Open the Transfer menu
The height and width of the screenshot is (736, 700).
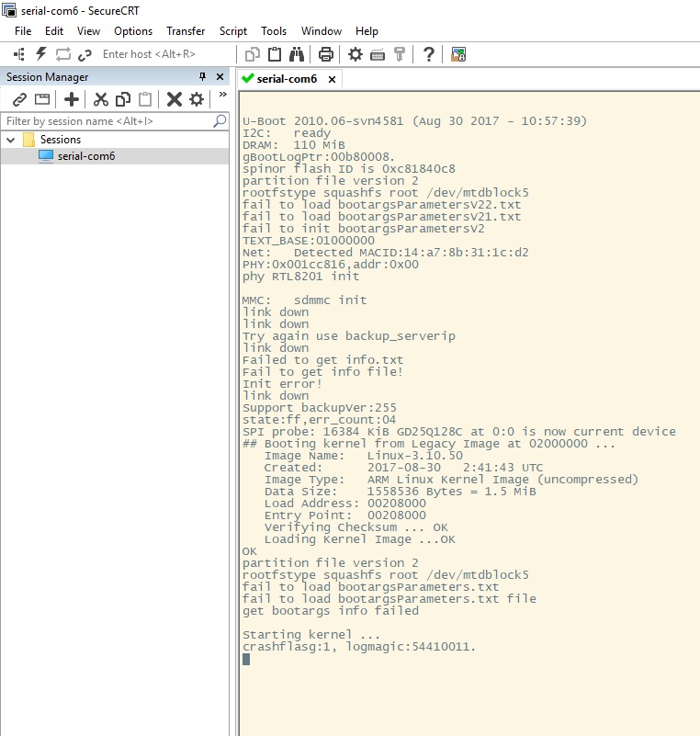point(186,31)
